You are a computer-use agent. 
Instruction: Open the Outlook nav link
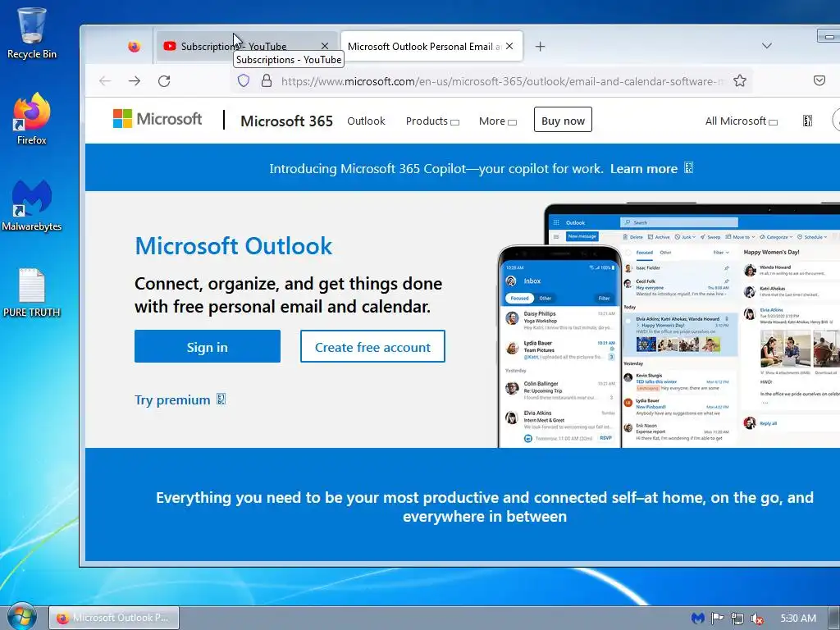point(366,121)
